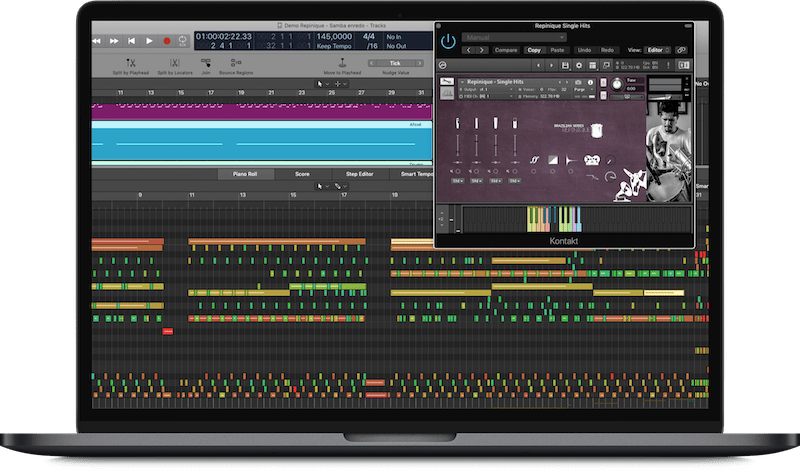Screen dimensions: 800x471
Task: Click the isolated red note in piano roll
Action: [168, 332]
